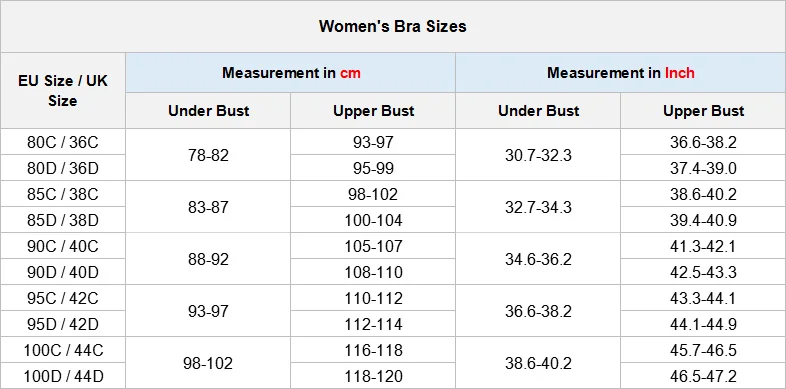Select the Under Bust header under cm

point(208,111)
